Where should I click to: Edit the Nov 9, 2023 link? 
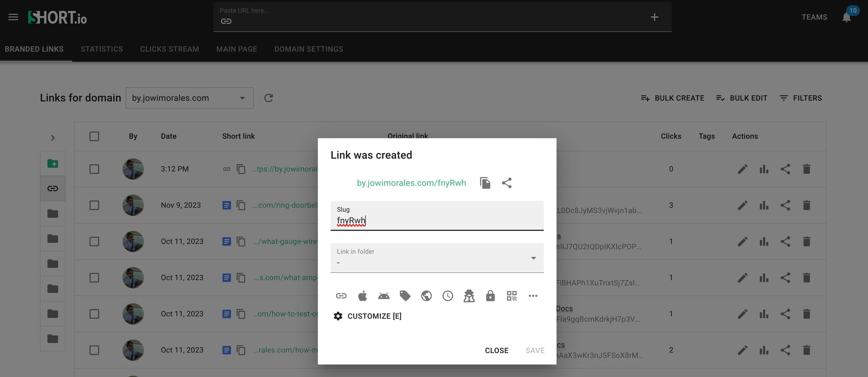(743, 205)
